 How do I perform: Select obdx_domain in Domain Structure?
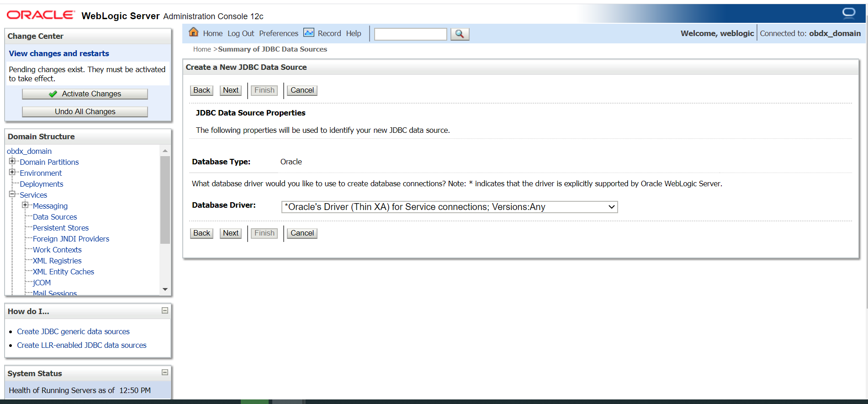point(29,151)
